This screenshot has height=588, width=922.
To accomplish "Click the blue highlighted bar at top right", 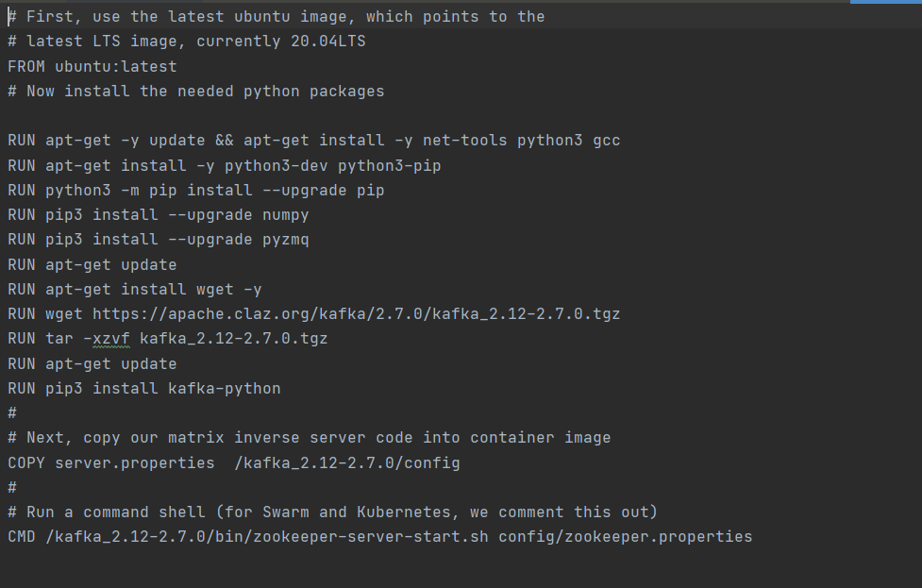I will (x=885, y=2).
